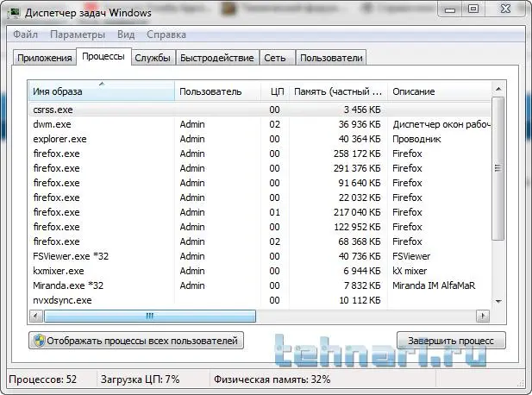The width and height of the screenshot is (532, 395).
Task: Select the nvxdsync.exe process
Action: pos(260,300)
